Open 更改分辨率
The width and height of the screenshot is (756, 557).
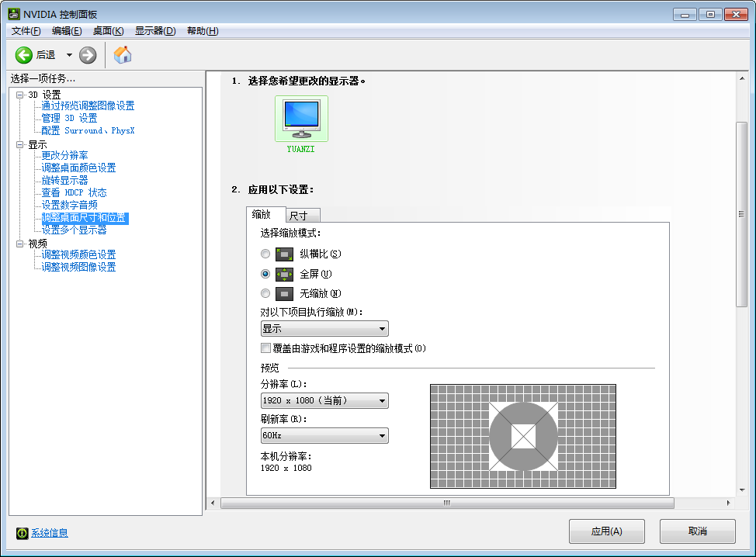click(x=64, y=155)
